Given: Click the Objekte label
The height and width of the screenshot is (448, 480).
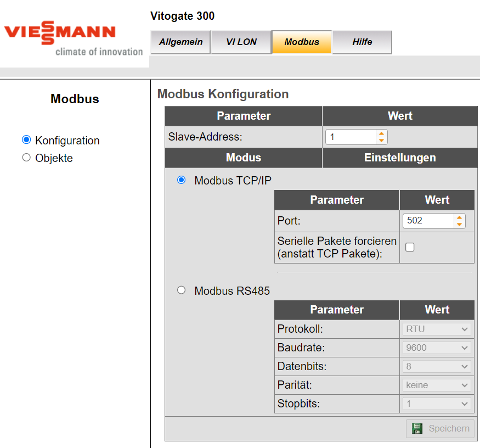Looking at the screenshot, I should pyautogui.click(x=54, y=158).
